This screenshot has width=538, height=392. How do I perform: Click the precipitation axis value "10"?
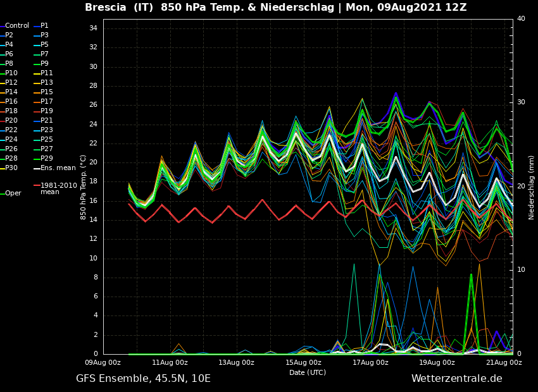pos(521,270)
